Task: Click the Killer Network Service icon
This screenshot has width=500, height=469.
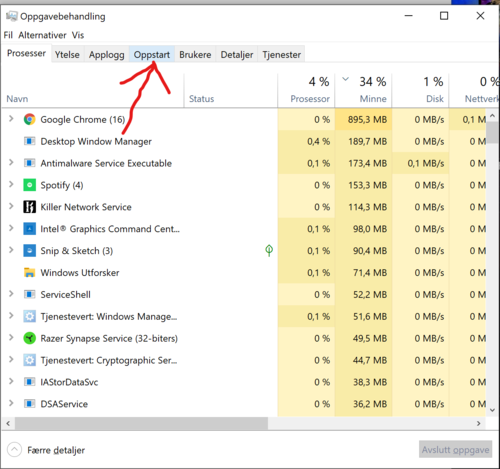Action: 29,207
